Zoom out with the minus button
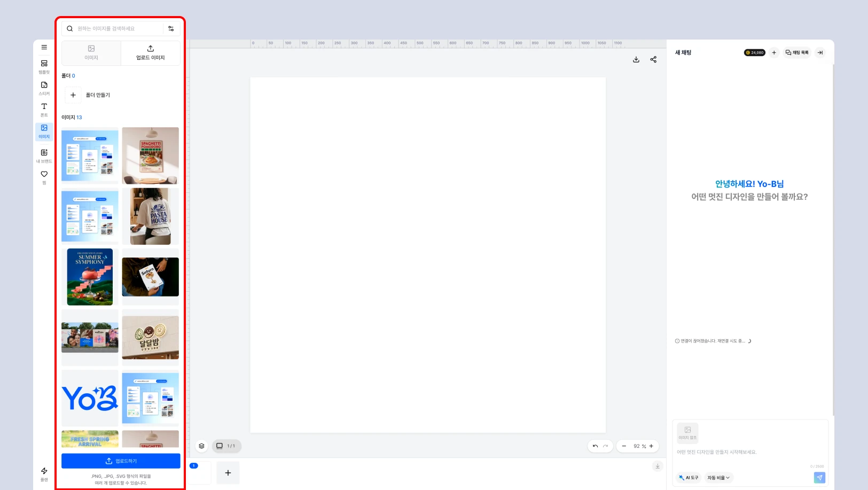The width and height of the screenshot is (868, 490). click(x=624, y=446)
